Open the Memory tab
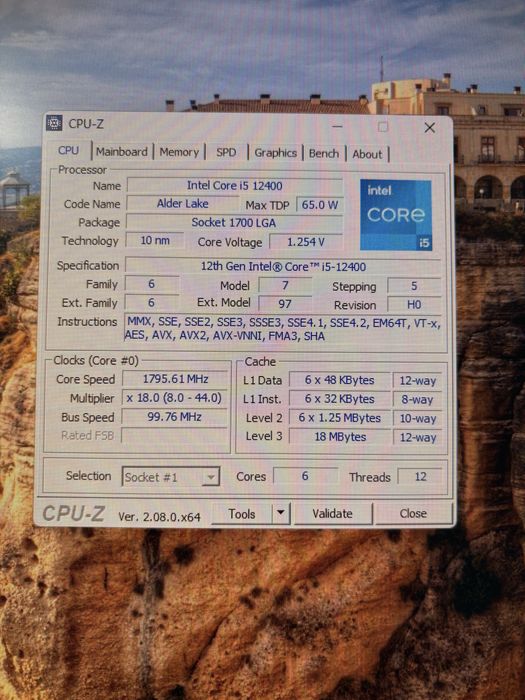This screenshot has height=700, width=525. pyautogui.click(x=179, y=152)
